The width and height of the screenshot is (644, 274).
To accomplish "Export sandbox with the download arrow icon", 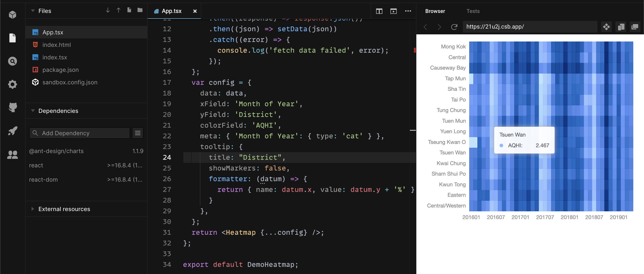I will [x=108, y=10].
